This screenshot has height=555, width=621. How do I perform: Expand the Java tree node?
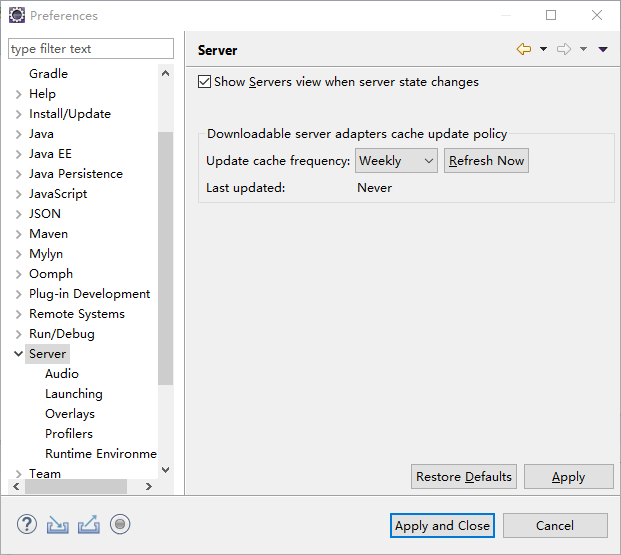click(18, 134)
